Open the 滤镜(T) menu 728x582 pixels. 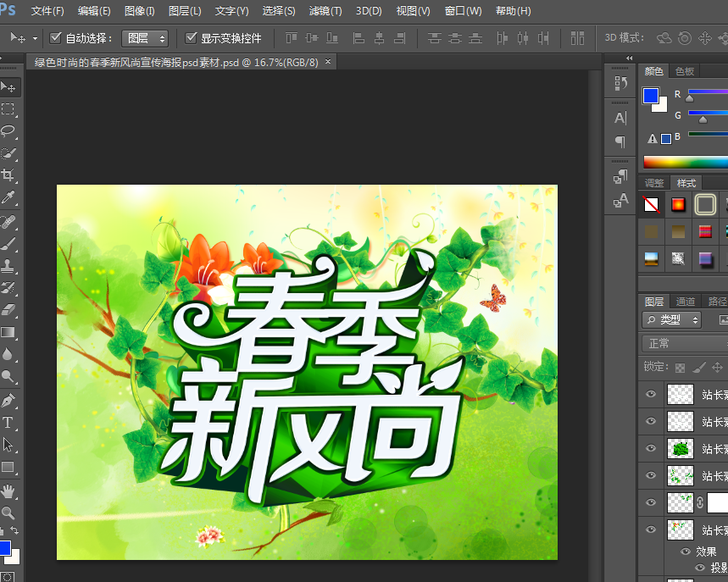[325, 11]
